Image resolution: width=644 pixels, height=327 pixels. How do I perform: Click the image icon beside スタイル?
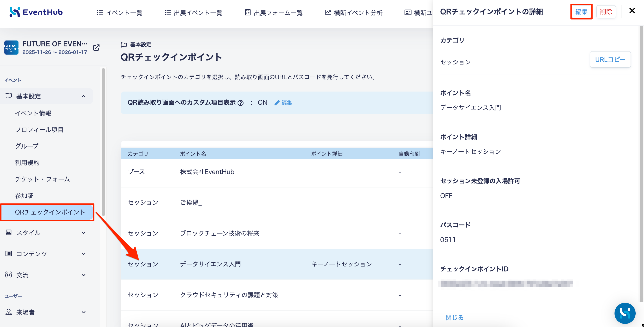(9, 233)
